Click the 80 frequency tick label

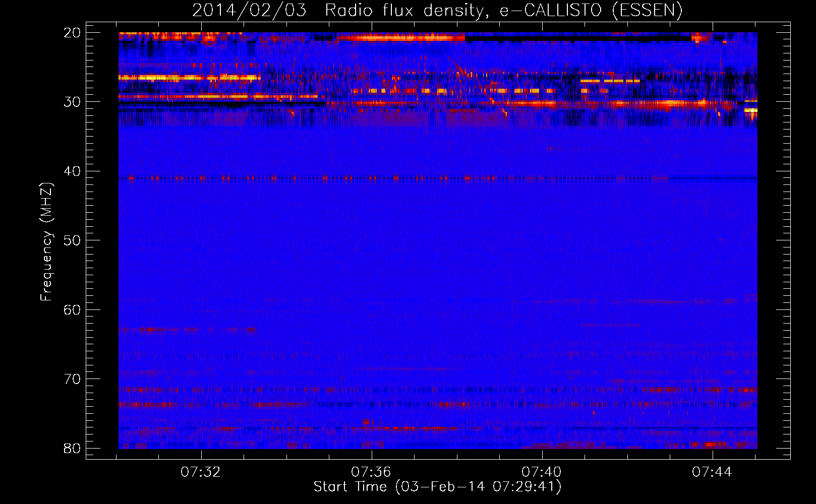click(x=72, y=448)
